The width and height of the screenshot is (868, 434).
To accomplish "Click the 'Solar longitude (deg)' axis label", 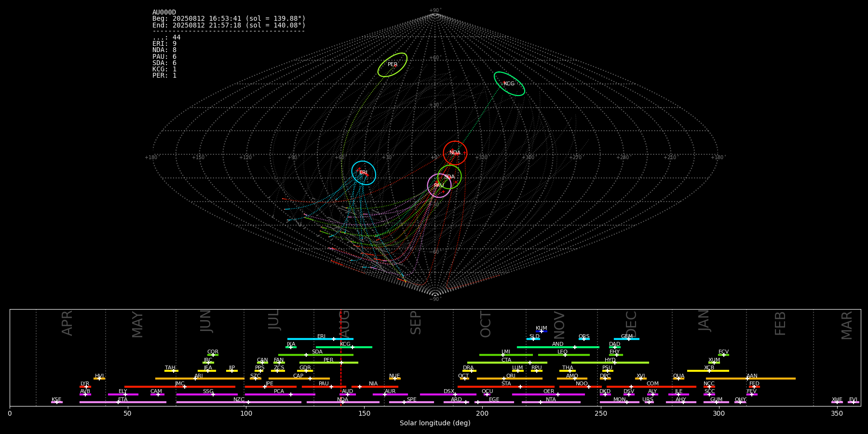I will tap(435, 423).
